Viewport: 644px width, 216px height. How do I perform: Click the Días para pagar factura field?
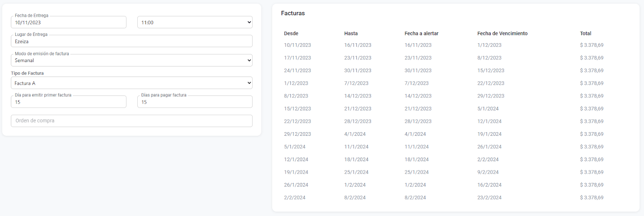click(195, 102)
